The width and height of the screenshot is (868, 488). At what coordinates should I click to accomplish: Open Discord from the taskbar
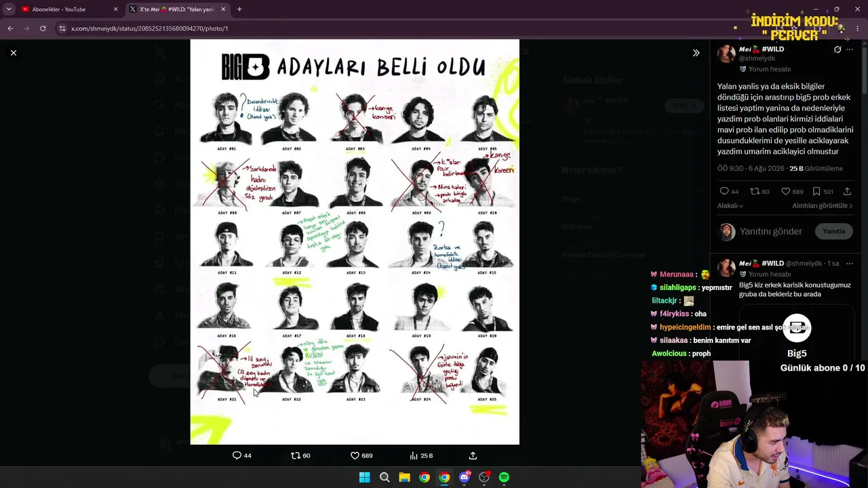(464, 477)
